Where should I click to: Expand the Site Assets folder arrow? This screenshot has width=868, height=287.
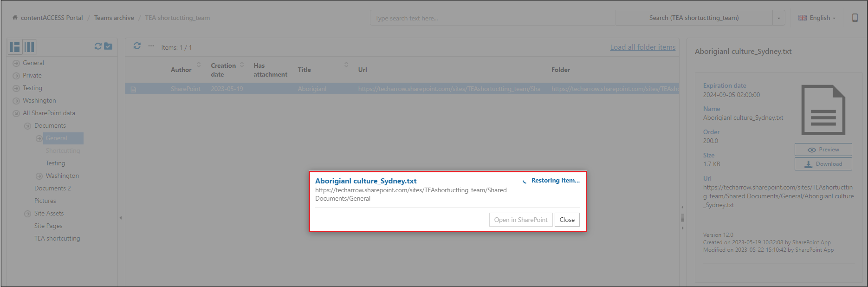[x=27, y=214]
